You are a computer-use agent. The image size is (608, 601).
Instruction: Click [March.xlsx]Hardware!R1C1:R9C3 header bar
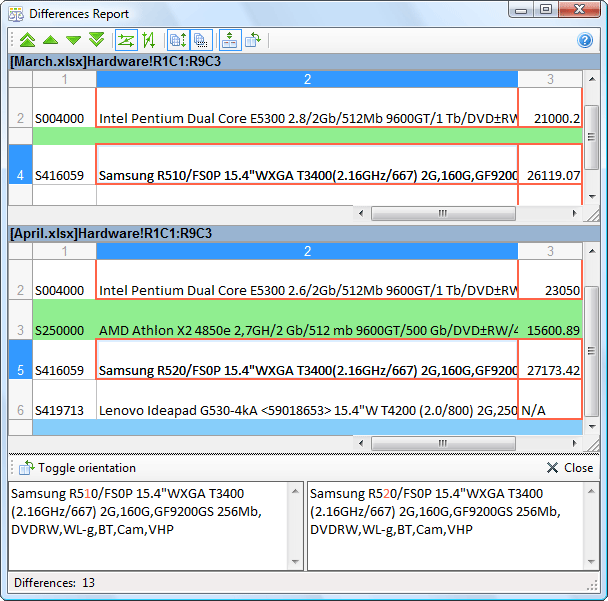[x=304, y=61]
